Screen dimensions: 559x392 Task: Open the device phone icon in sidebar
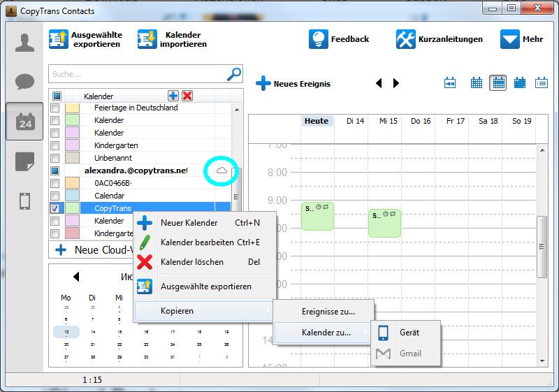click(x=24, y=201)
